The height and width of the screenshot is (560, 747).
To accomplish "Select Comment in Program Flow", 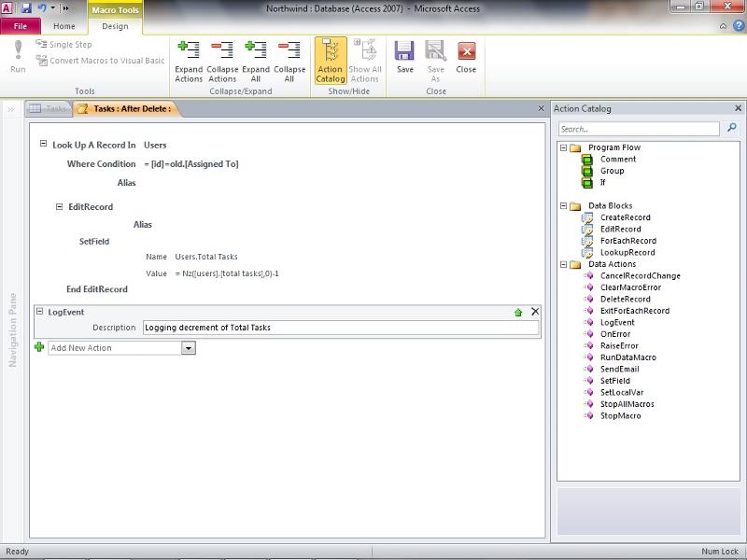I will [x=618, y=159].
